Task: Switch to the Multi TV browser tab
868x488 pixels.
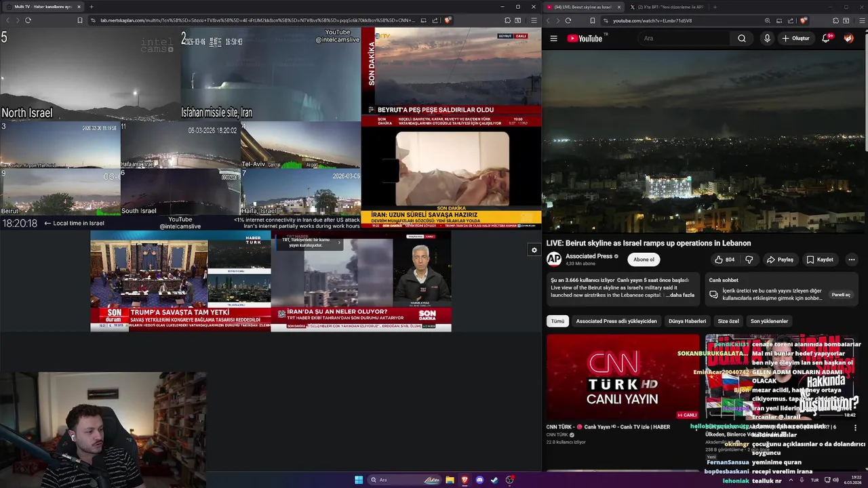Action: click(43, 7)
